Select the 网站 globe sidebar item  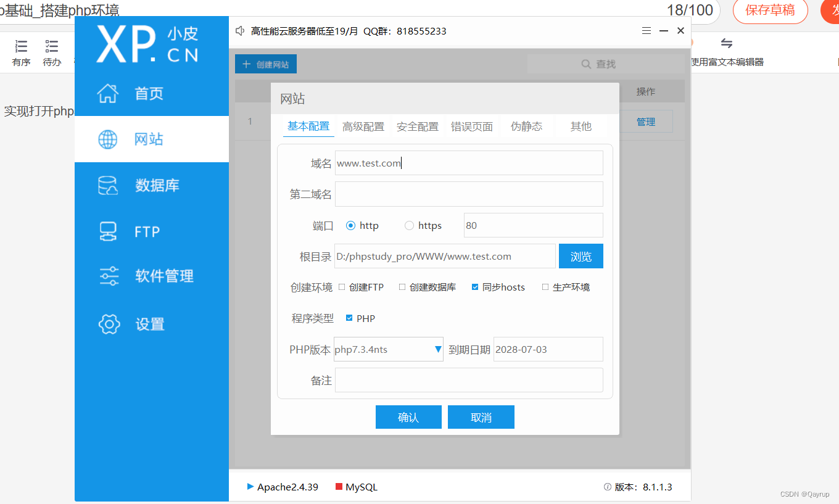pos(151,139)
